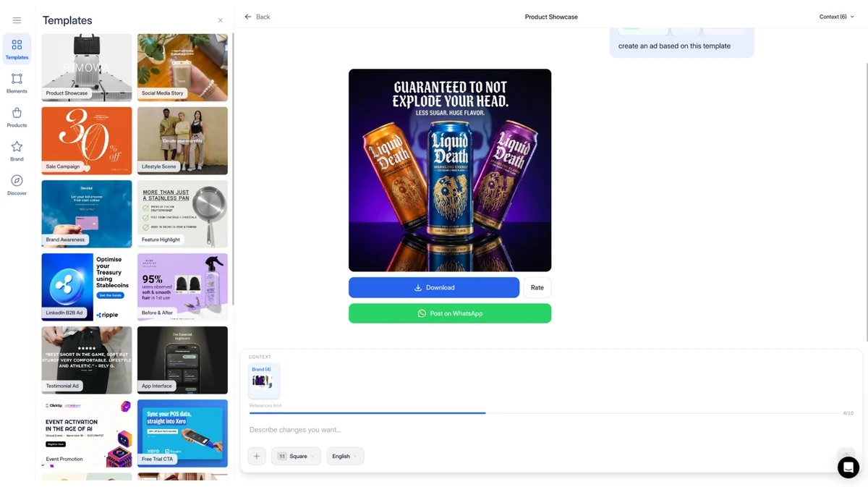Screen dimensions: 868x487
Task: Click the 4/10 references count
Action: pos(848,413)
